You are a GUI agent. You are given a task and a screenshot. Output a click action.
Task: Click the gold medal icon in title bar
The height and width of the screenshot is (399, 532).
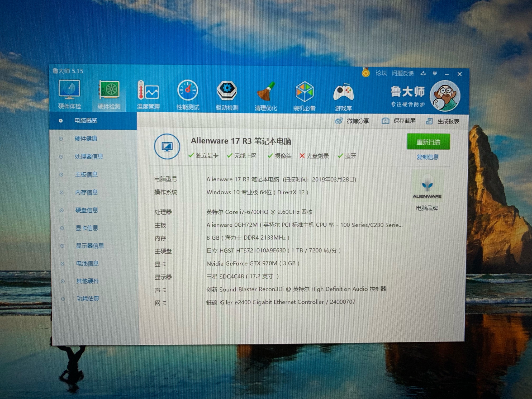365,72
